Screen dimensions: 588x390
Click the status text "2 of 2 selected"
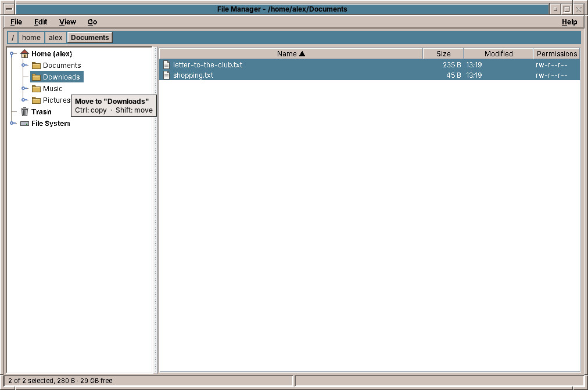click(x=31, y=381)
